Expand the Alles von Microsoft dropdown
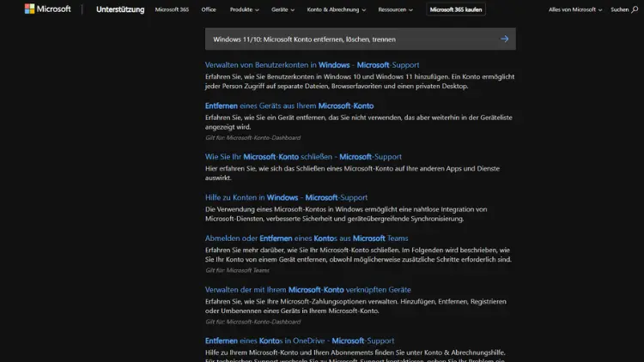 tap(575, 9)
